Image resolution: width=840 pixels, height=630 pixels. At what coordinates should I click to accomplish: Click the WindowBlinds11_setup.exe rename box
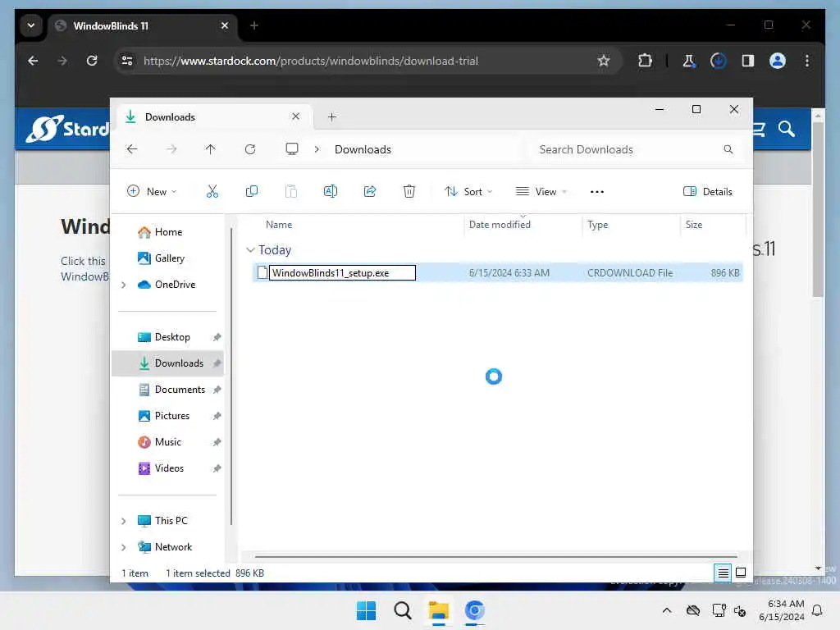(x=342, y=272)
